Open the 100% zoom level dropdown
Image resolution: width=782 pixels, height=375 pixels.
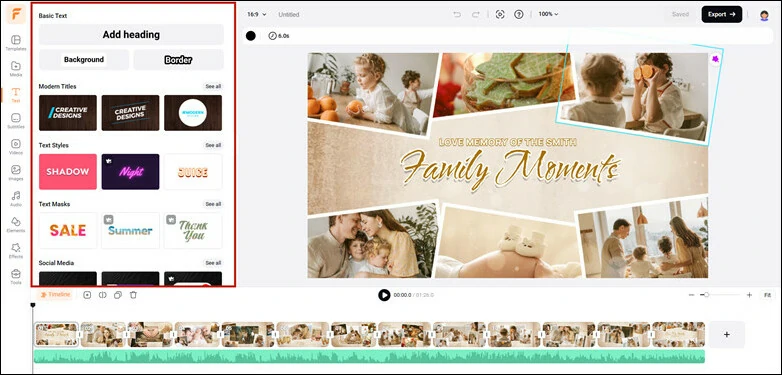(x=548, y=14)
